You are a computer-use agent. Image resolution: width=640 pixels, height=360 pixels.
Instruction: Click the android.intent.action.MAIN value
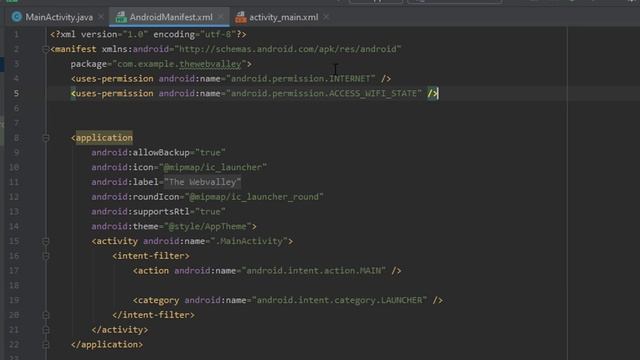(x=313, y=271)
